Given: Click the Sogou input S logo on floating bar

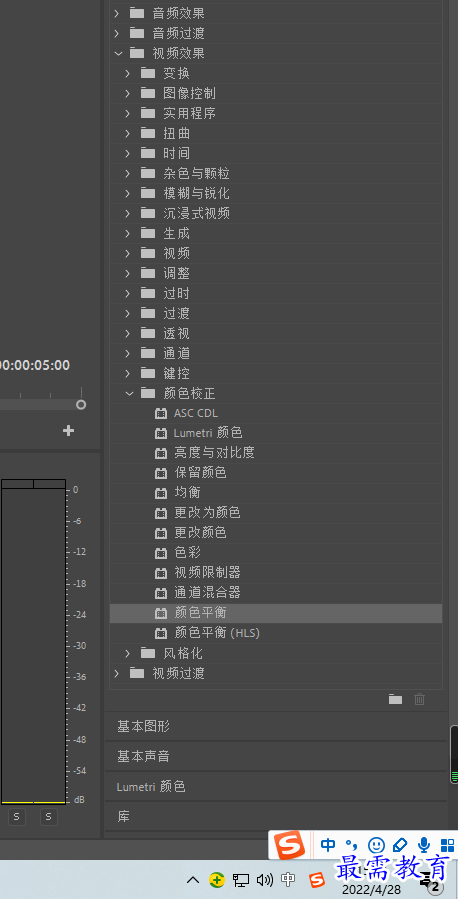Looking at the screenshot, I should (x=290, y=845).
